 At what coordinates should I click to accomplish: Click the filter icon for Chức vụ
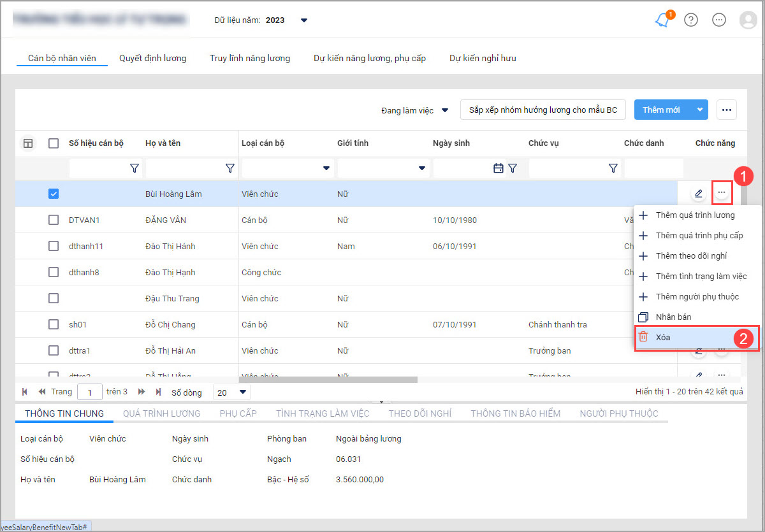[613, 168]
